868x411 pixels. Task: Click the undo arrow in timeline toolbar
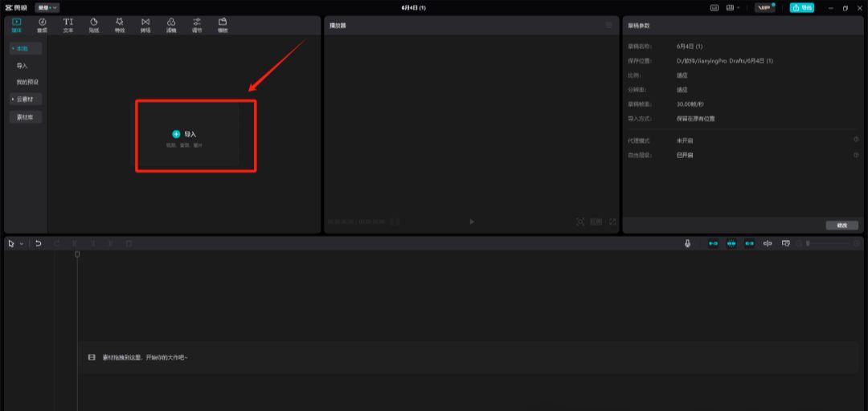pos(38,243)
